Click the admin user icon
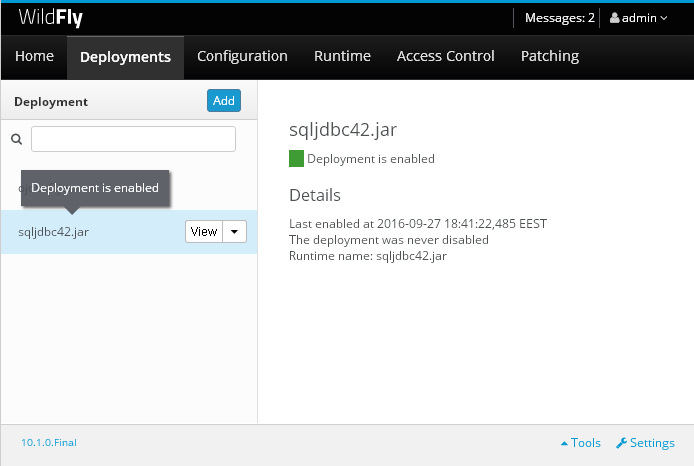This screenshot has height=466, width=694. 614,18
